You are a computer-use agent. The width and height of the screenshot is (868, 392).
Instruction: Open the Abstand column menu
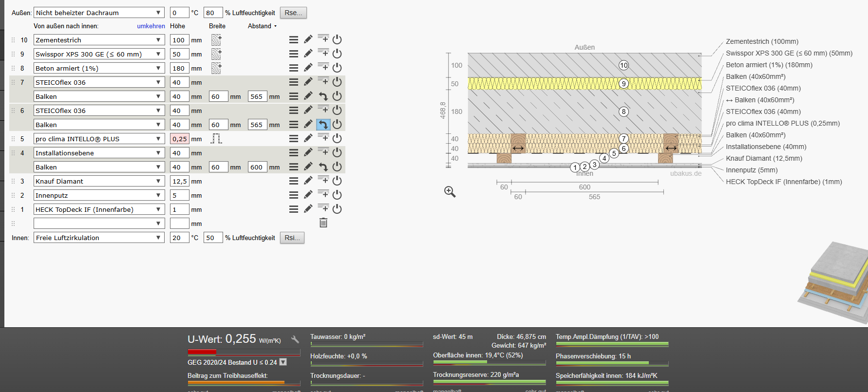(x=262, y=26)
